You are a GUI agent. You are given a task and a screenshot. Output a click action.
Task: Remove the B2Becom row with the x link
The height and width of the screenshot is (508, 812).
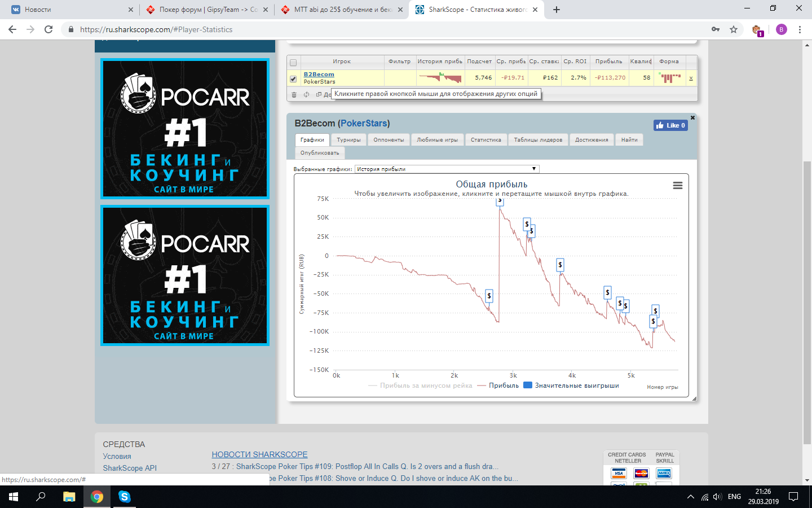coord(691,78)
